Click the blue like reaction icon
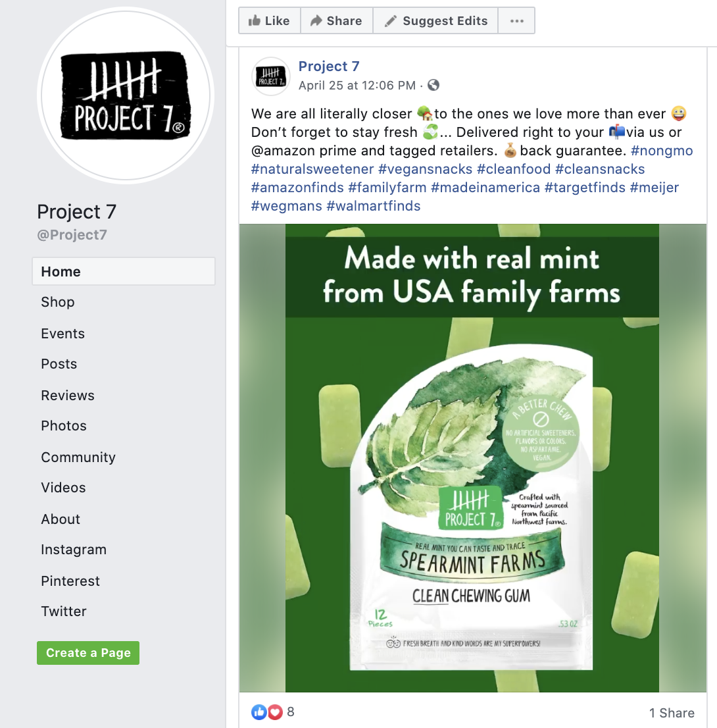Image resolution: width=717 pixels, height=728 pixels. point(259,712)
